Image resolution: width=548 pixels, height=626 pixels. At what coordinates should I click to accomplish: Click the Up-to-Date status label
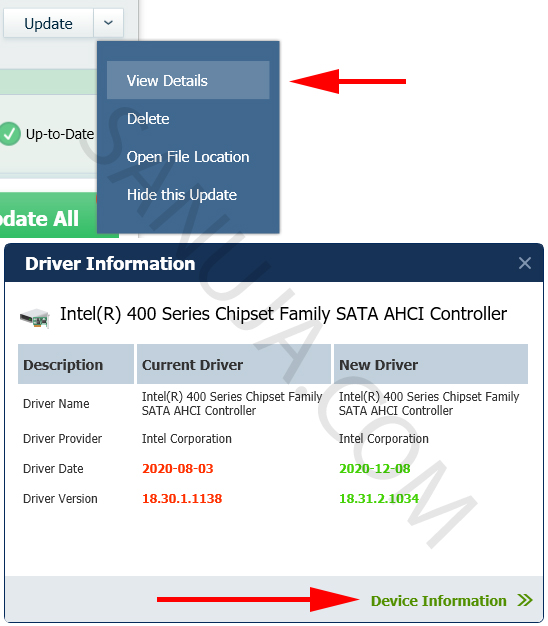tap(60, 134)
